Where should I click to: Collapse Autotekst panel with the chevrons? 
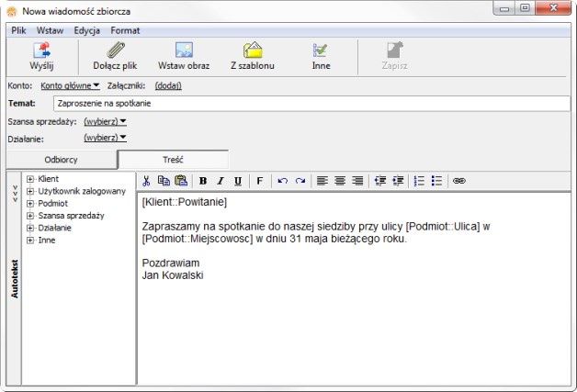[15, 194]
